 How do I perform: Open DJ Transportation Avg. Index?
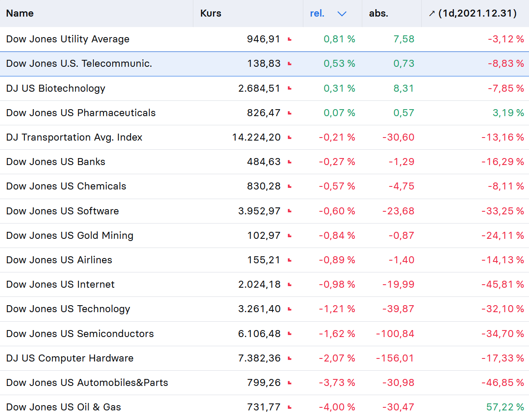click(74, 137)
